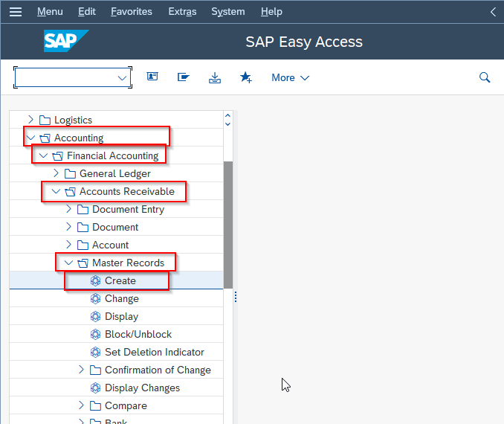Image resolution: width=504 pixels, height=424 pixels.
Task: Select the Logistics label
Action: click(73, 120)
